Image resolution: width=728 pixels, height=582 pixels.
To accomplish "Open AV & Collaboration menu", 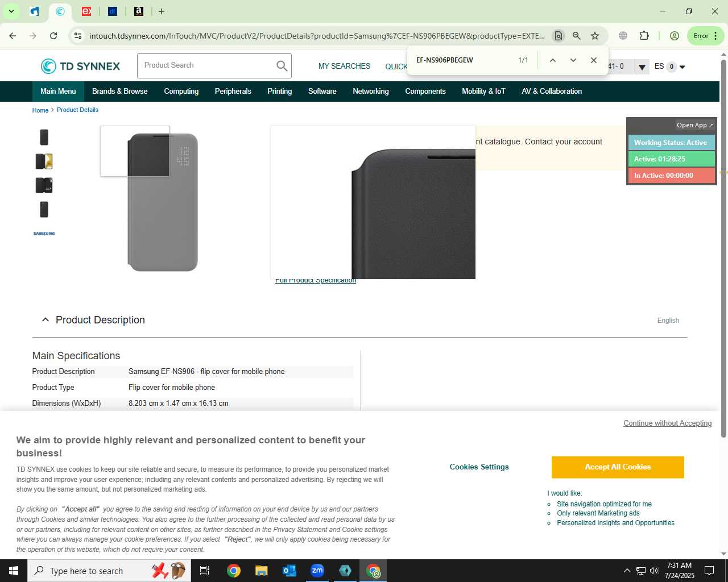I will tap(552, 92).
